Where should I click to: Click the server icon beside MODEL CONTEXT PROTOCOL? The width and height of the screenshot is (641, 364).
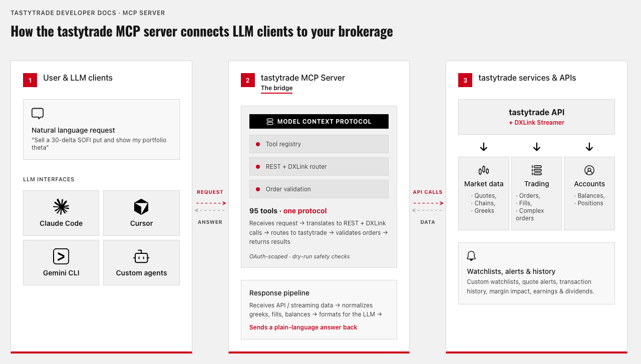270,122
